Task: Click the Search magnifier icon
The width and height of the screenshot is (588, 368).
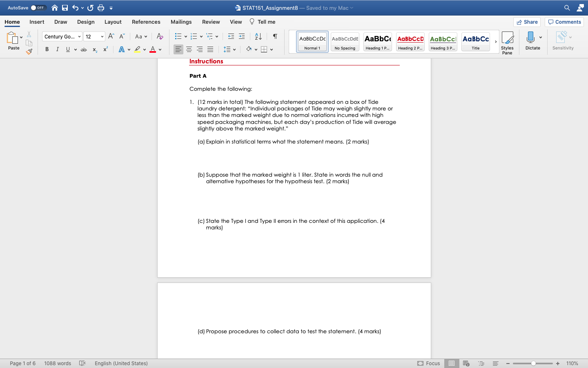Action: tap(567, 8)
